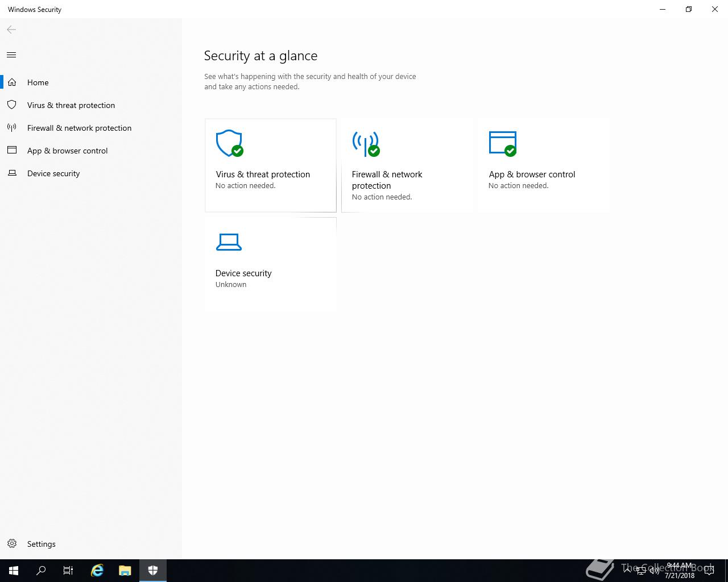Click the antenna icon for Firewall in sidebar
Viewport: 728px width, 582px height.
point(12,128)
